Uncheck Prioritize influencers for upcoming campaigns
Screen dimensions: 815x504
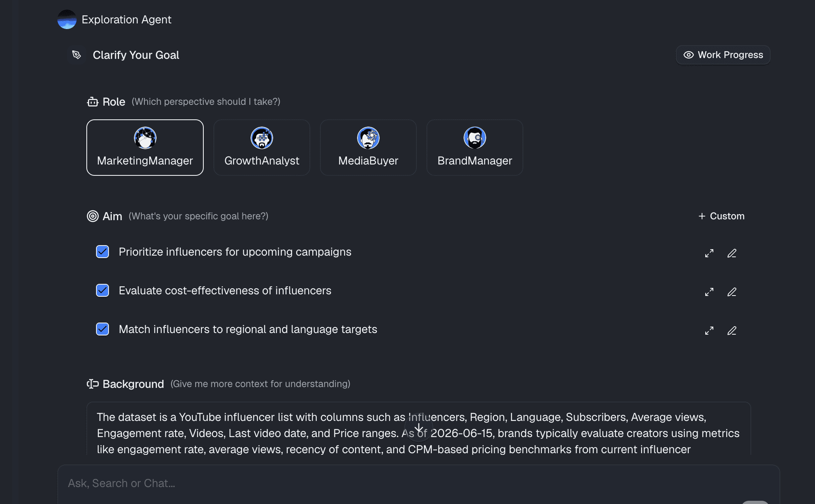102,252
